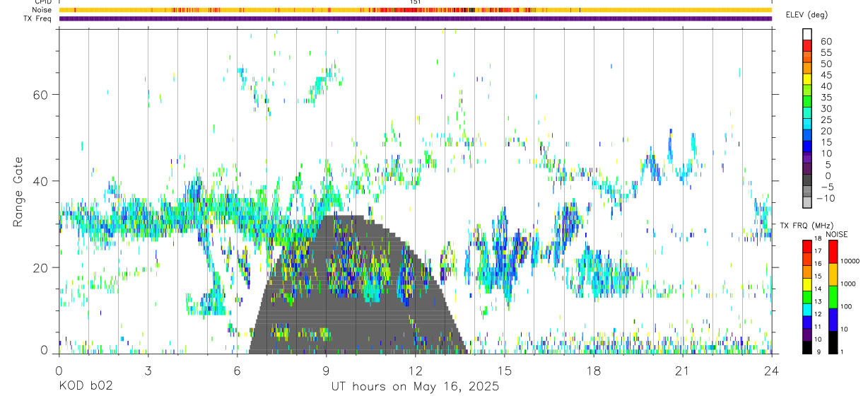Click the "45" label on the ELEV scale
This screenshot has width=868, height=401.
click(826, 75)
